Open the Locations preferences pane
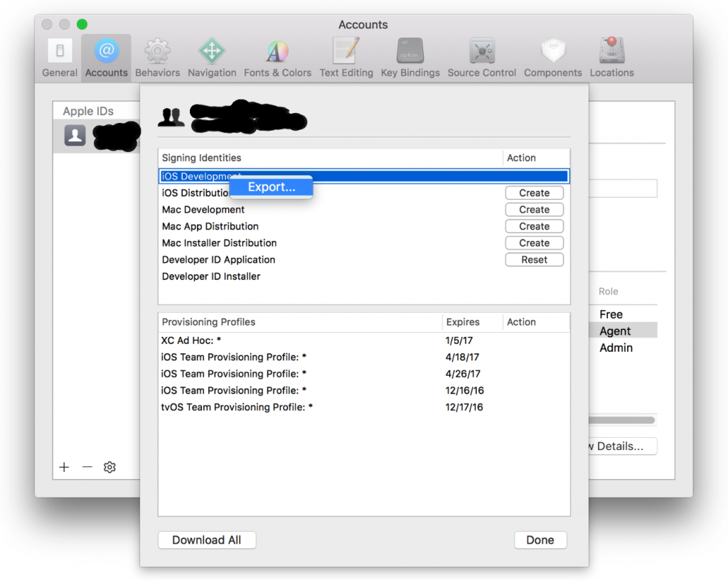The height and width of the screenshot is (580, 728). click(611, 58)
